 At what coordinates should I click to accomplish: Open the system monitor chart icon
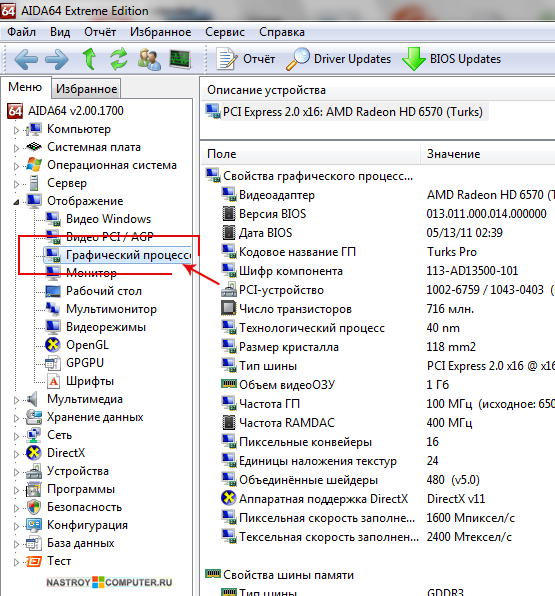(x=180, y=59)
